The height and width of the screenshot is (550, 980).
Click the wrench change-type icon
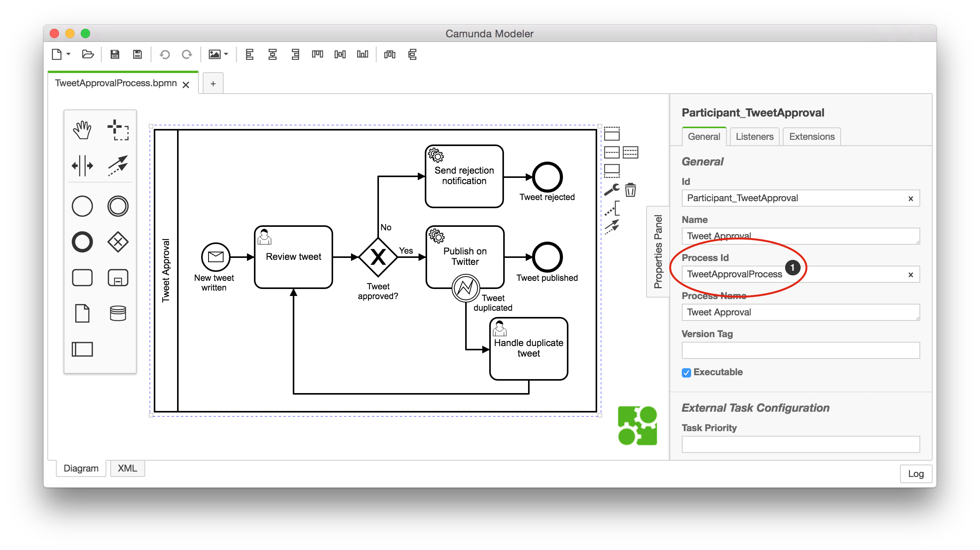(612, 190)
